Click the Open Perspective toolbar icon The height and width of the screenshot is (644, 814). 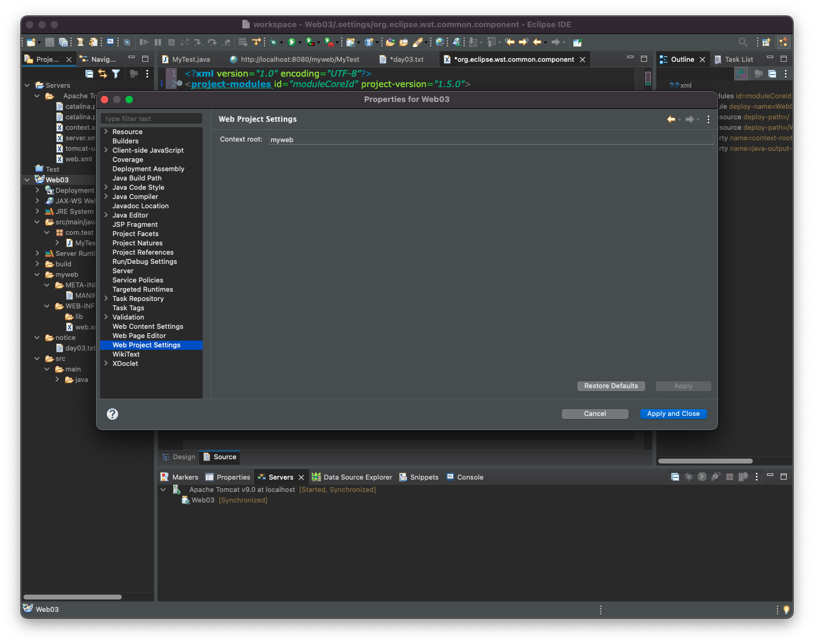(x=766, y=42)
